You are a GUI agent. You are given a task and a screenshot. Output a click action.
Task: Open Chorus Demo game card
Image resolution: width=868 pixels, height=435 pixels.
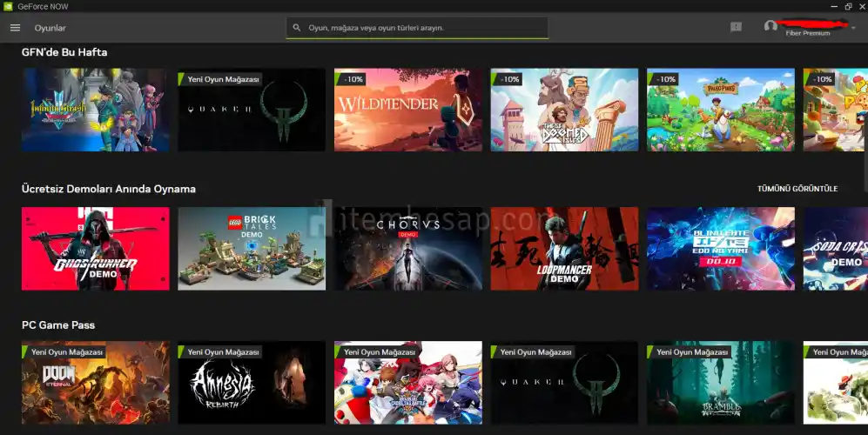[x=407, y=248]
